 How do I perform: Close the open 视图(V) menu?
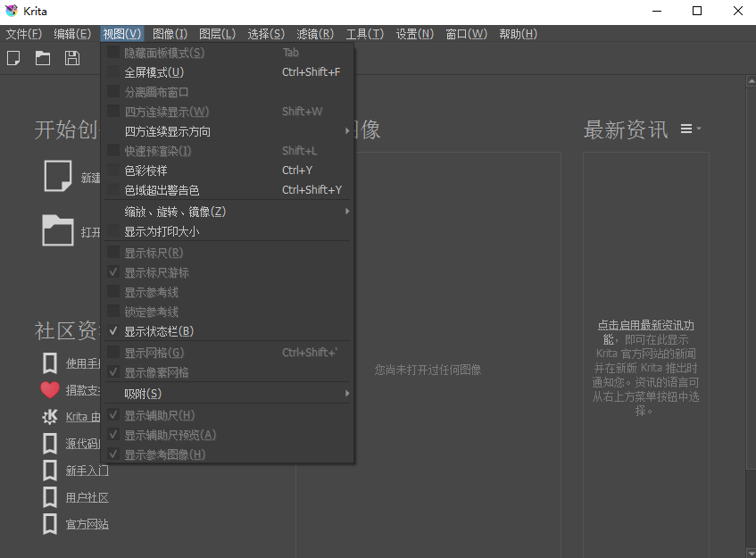tap(122, 34)
